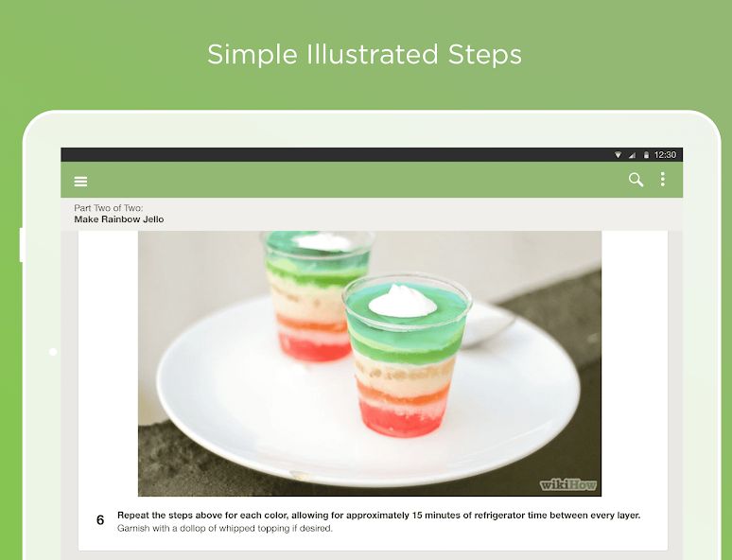732x560 pixels.
Task: Tap the garnish with whipped topping note
Action: click(224, 528)
